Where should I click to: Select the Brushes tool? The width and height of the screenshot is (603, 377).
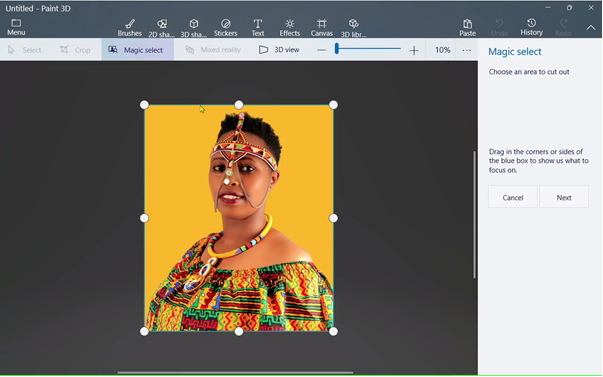(x=130, y=28)
